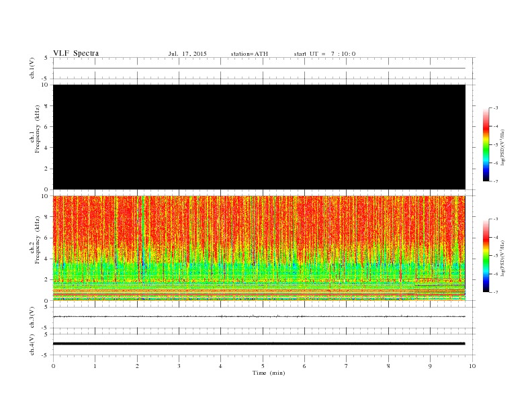
Task: Click time-axis tick label "9"
Action: click(x=430, y=366)
